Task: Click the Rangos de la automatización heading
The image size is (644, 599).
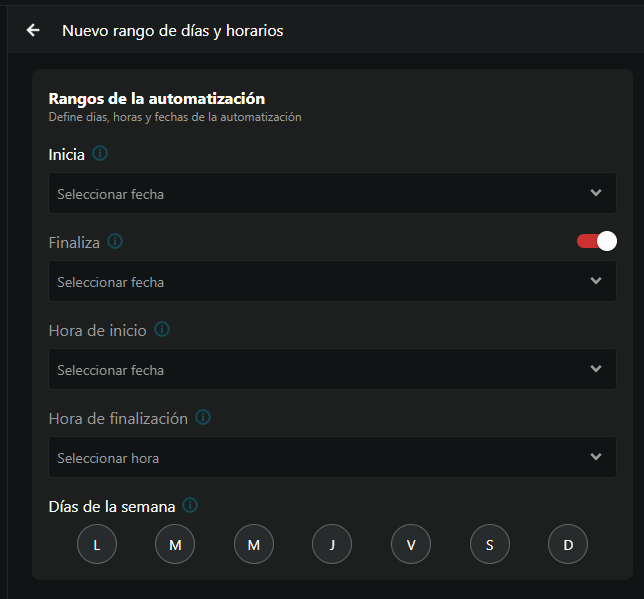Action: 157,98
